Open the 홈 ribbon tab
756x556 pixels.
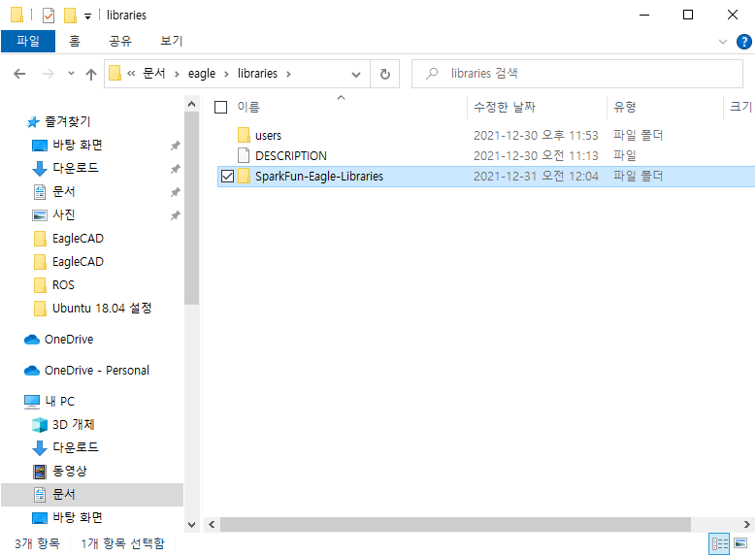(x=75, y=41)
